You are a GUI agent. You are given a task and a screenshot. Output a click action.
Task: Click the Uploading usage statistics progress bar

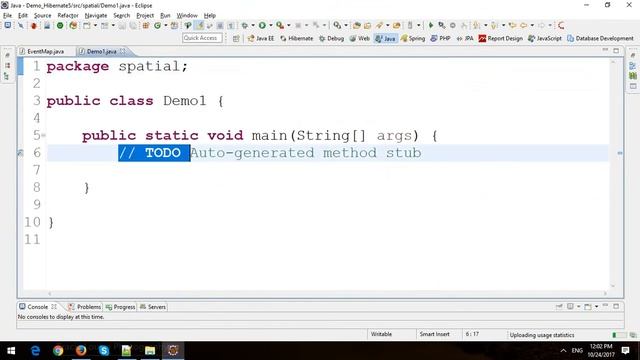click(x=620, y=335)
